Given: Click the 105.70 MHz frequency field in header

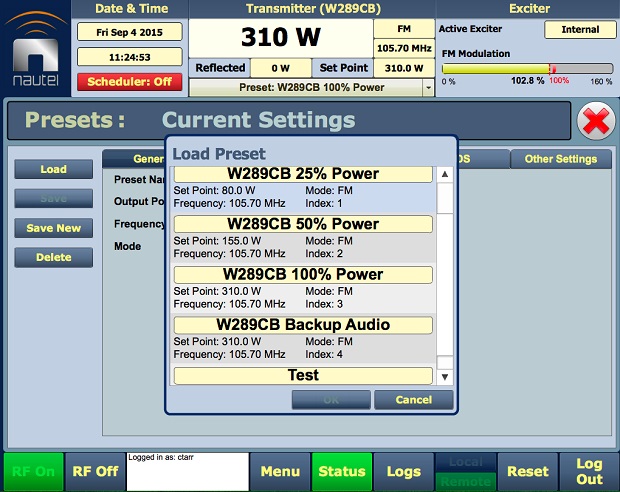Looking at the screenshot, I should 404,48.
